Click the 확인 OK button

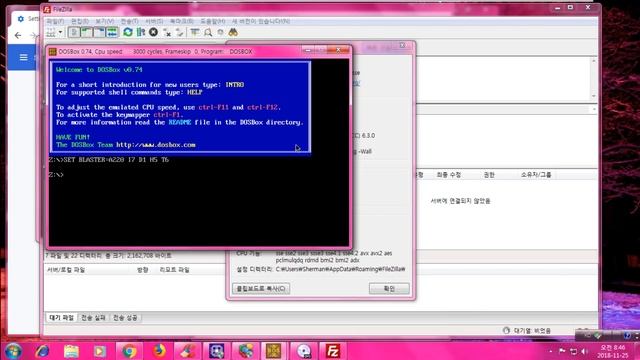389,289
